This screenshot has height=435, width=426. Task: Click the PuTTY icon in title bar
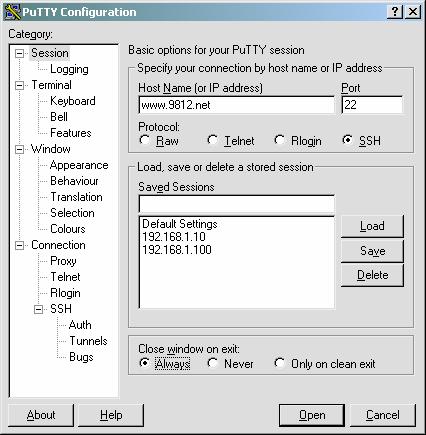[x=13, y=12]
